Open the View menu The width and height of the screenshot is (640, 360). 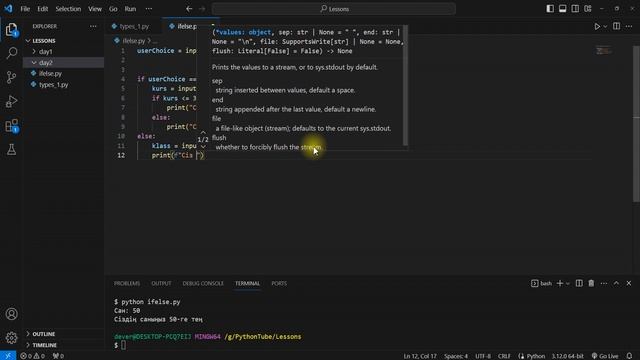[95, 9]
